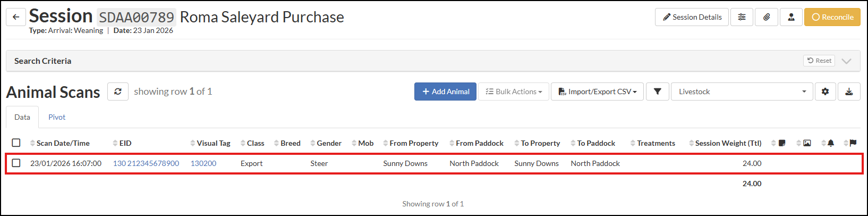Open the column settings gear icon
Screen dimensions: 868x216
coord(825,92)
